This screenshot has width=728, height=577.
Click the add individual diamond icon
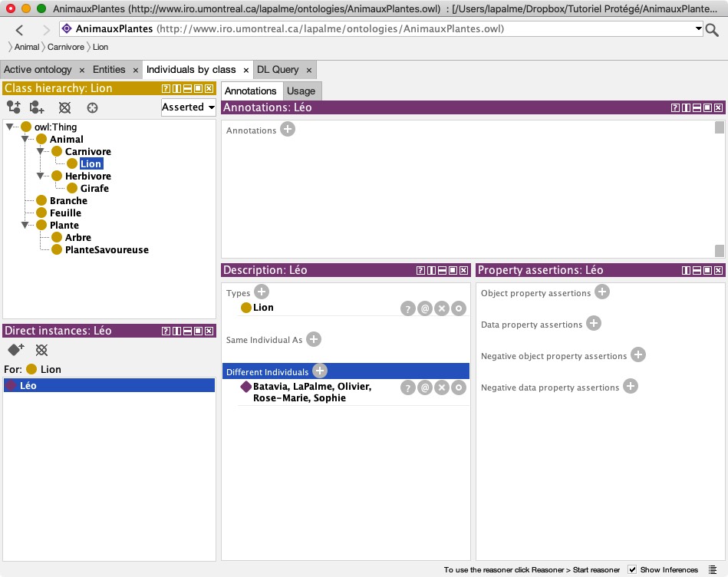16,350
